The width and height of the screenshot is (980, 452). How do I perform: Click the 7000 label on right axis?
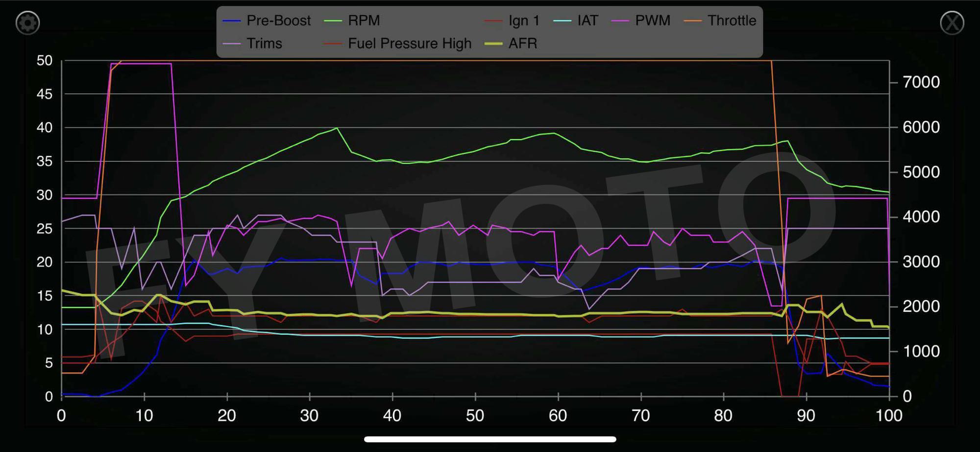click(921, 82)
